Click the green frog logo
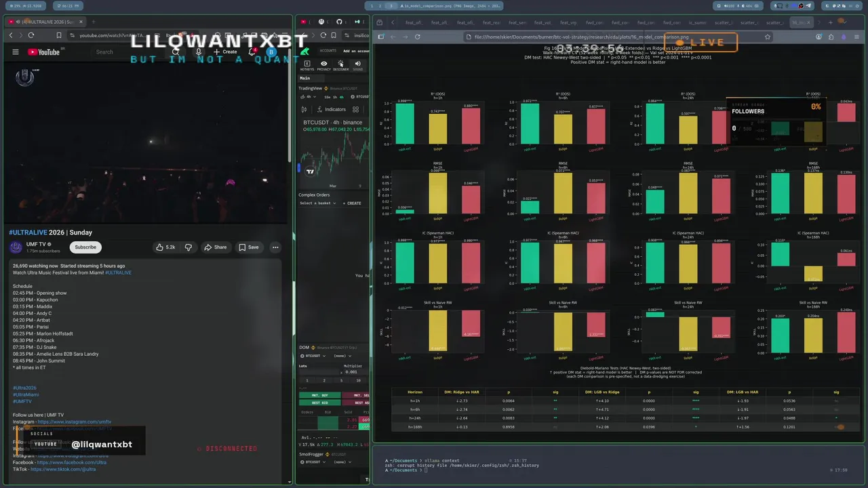The height and width of the screenshot is (488, 868). click(x=305, y=52)
